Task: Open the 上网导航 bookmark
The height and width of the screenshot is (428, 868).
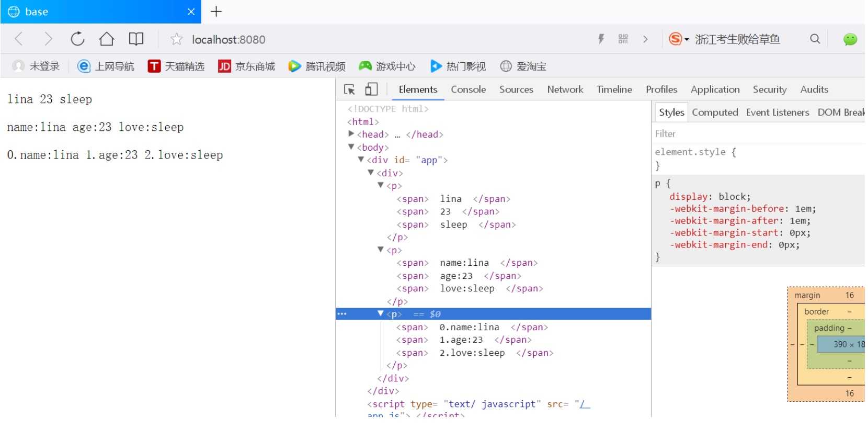Action: pos(106,66)
